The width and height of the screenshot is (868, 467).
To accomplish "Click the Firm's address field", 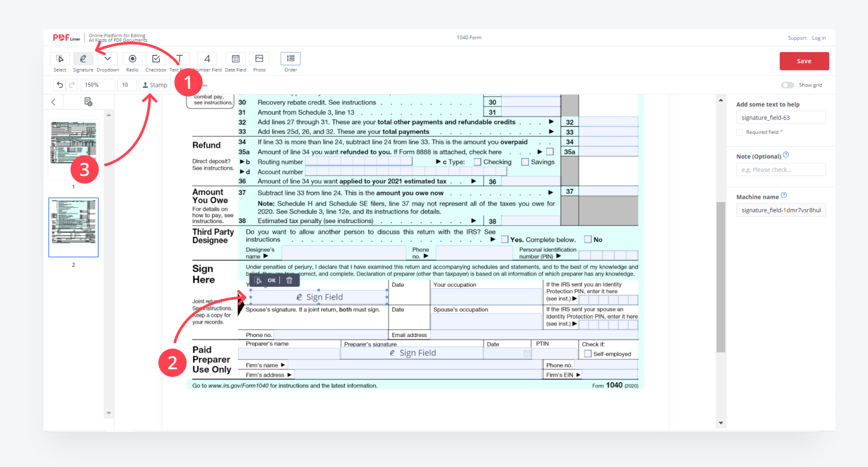I will (418, 375).
